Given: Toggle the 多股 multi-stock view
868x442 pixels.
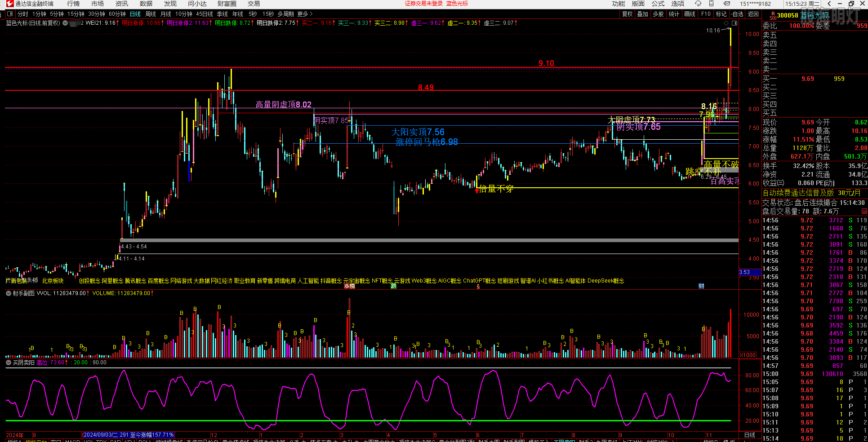Looking at the screenshot, I should pos(658,14).
